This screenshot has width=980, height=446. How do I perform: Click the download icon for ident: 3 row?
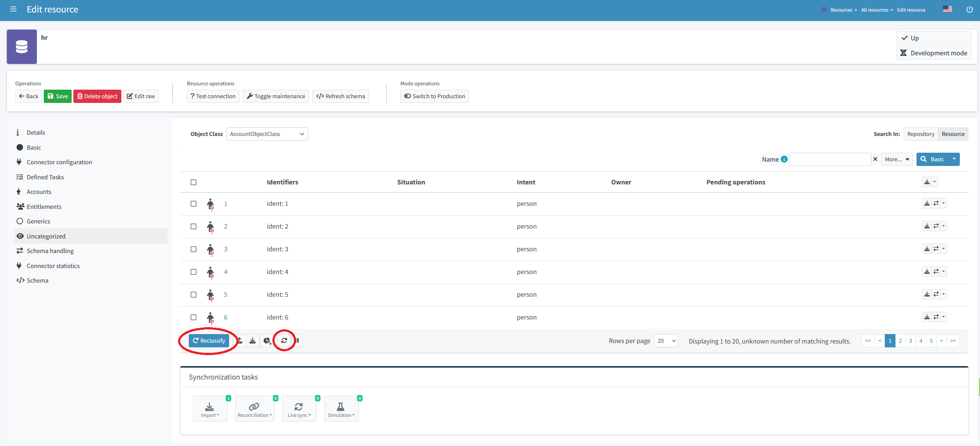coord(927,249)
